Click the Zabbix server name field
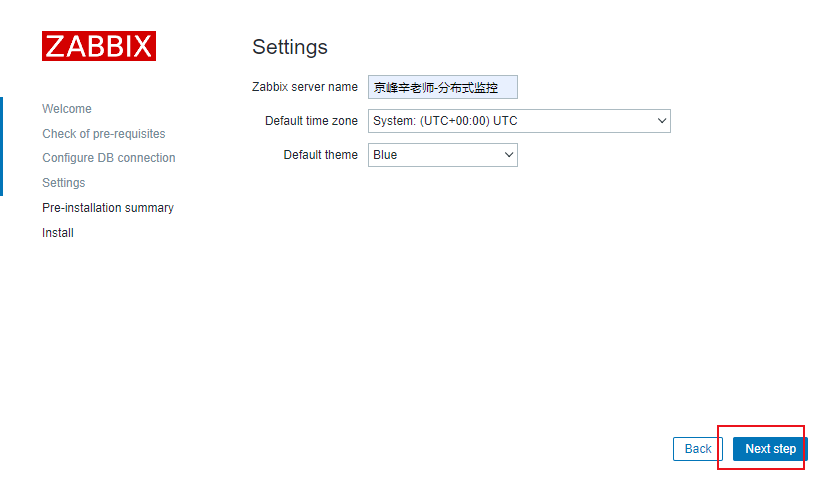The image size is (832, 491). tap(443, 87)
